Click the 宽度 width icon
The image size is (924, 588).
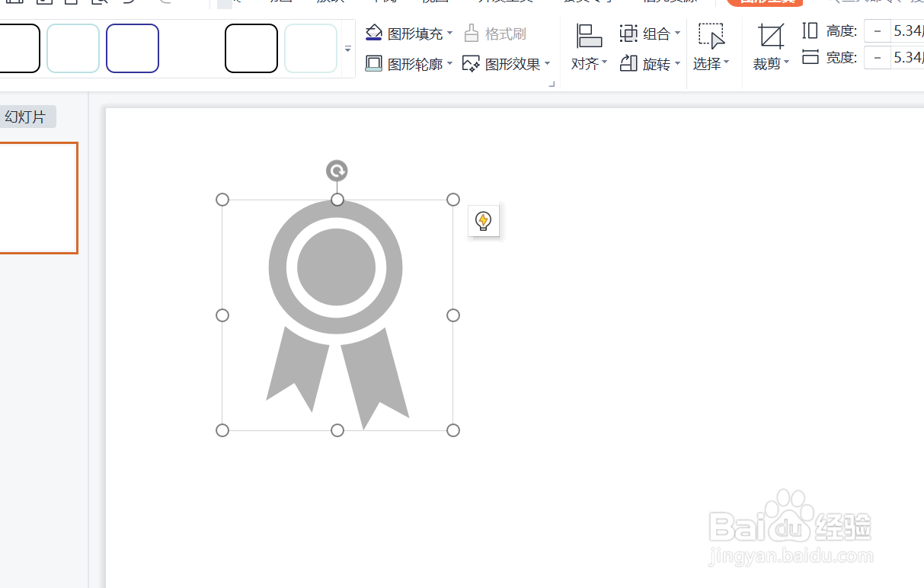click(810, 56)
